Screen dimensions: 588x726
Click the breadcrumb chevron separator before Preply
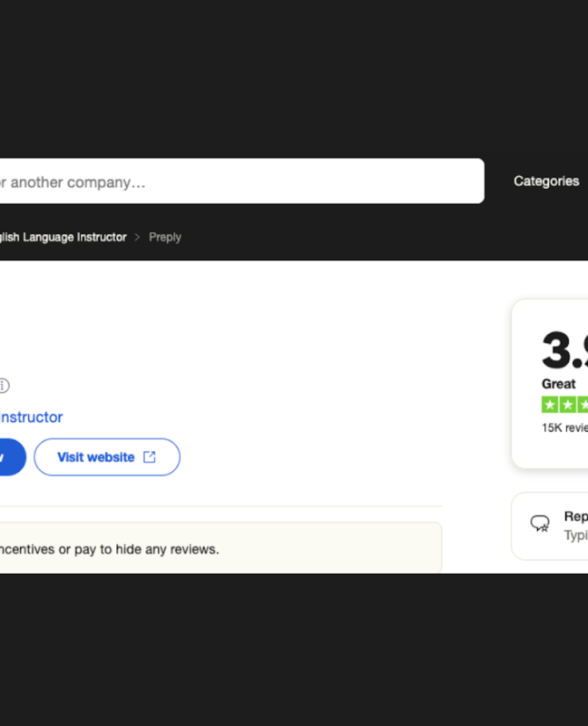point(137,237)
